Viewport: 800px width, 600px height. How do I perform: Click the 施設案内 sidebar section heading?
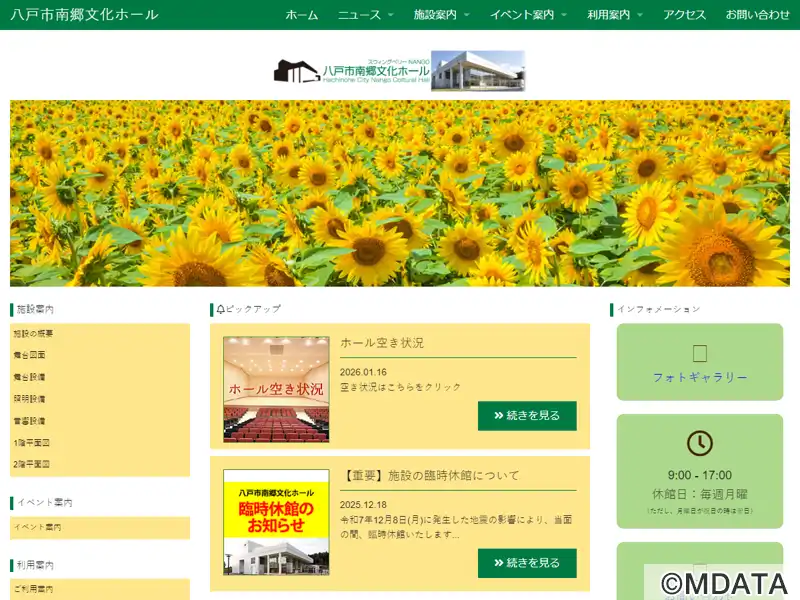35,310
